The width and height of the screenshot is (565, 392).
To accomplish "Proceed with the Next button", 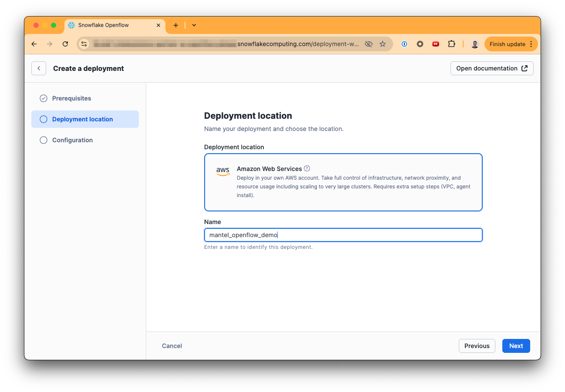I will click(516, 346).
